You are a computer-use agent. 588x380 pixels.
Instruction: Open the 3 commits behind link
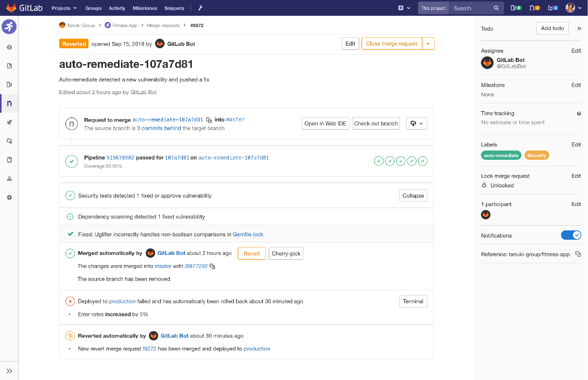click(159, 128)
